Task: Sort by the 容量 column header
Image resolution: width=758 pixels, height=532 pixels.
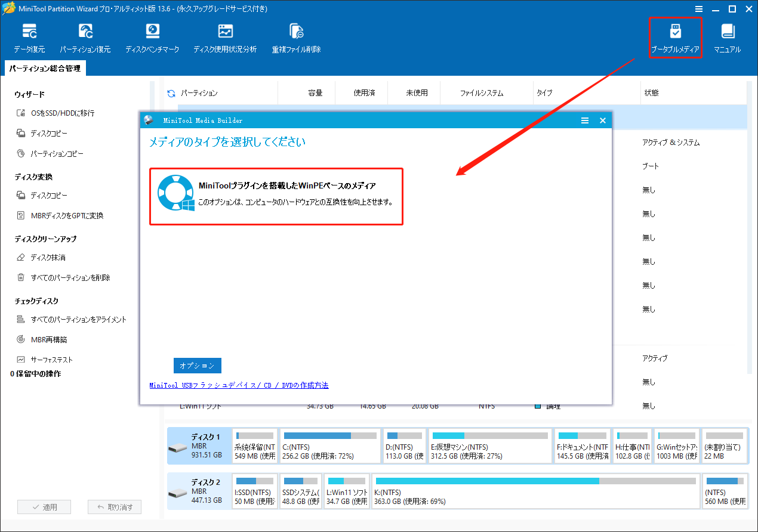Action: (x=315, y=93)
